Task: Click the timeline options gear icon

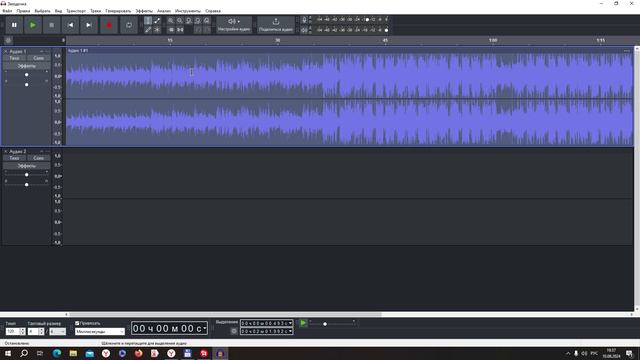Action: click(x=8, y=40)
